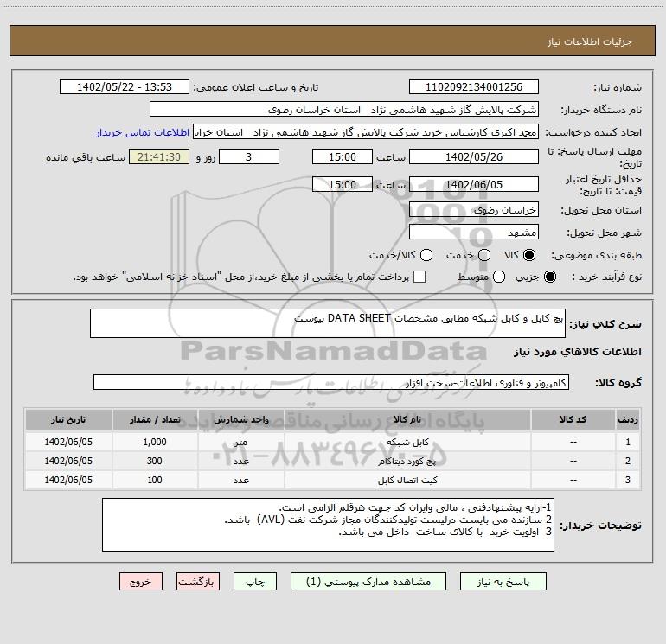The width and height of the screenshot is (666, 644).
Task: Click the ردیف column header
Action: pos(628,419)
